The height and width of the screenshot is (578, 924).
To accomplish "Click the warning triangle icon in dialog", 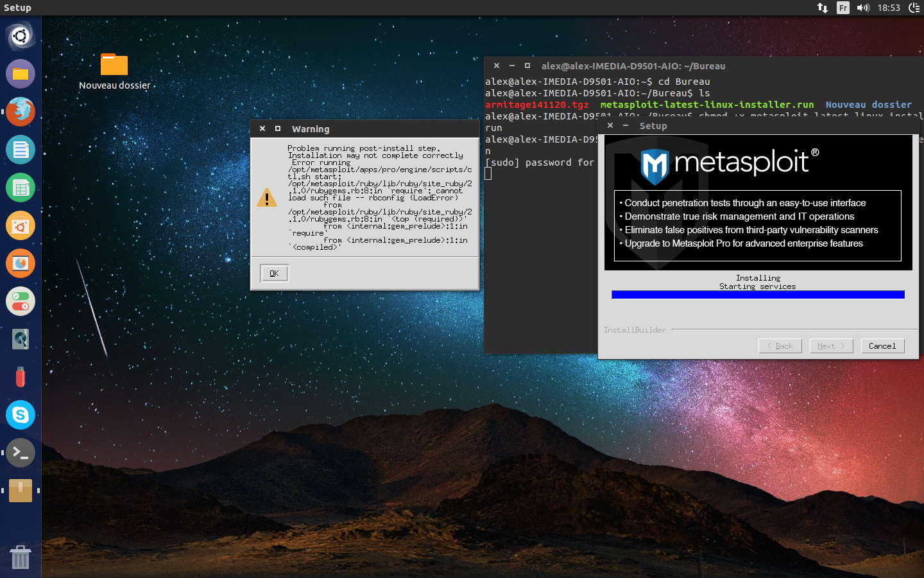I will click(x=267, y=197).
